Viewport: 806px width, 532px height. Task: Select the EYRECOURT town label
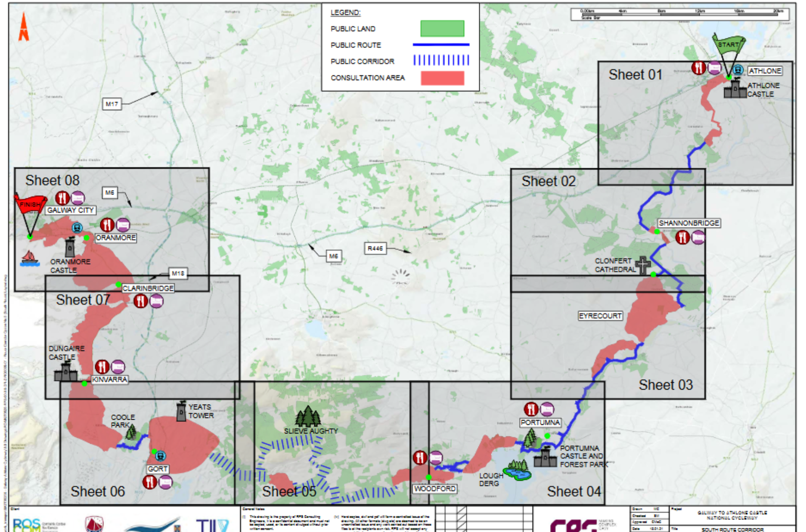click(x=600, y=316)
